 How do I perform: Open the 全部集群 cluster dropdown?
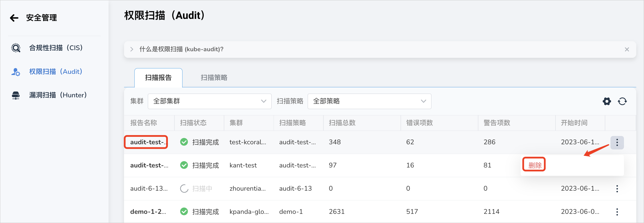click(209, 101)
